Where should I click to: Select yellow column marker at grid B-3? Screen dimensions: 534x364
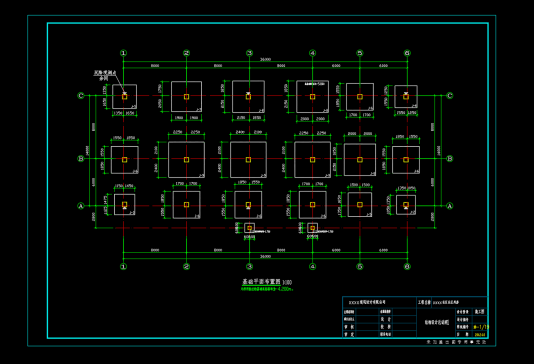tap(248, 160)
